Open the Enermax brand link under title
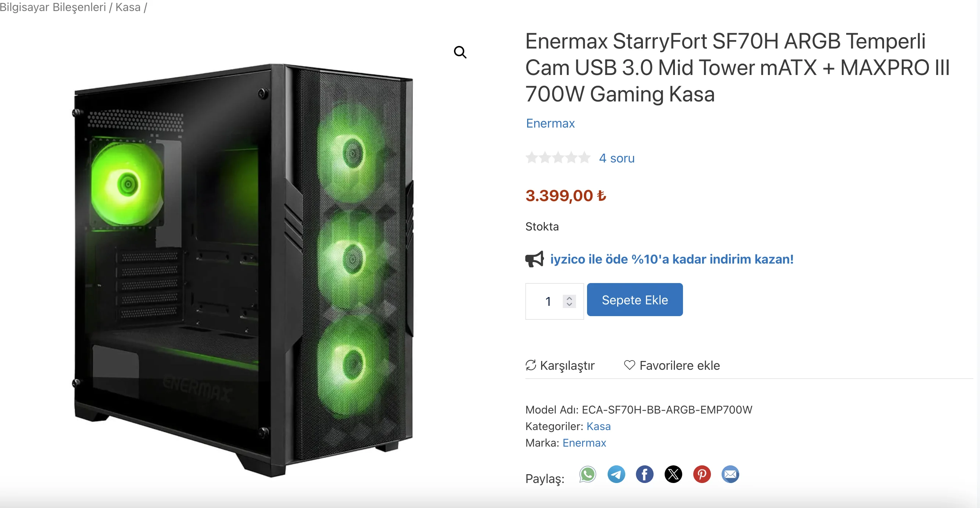The height and width of the screenshot is (508, 980). click(x=550, y=123)
